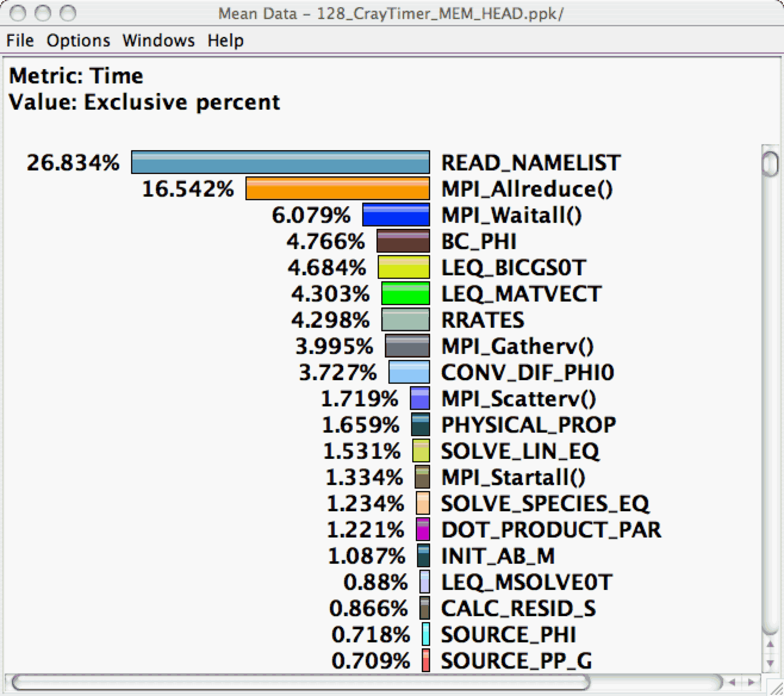
Task: Click the blue MPI_Waitall() bar
Action: (x=396, y=215)
